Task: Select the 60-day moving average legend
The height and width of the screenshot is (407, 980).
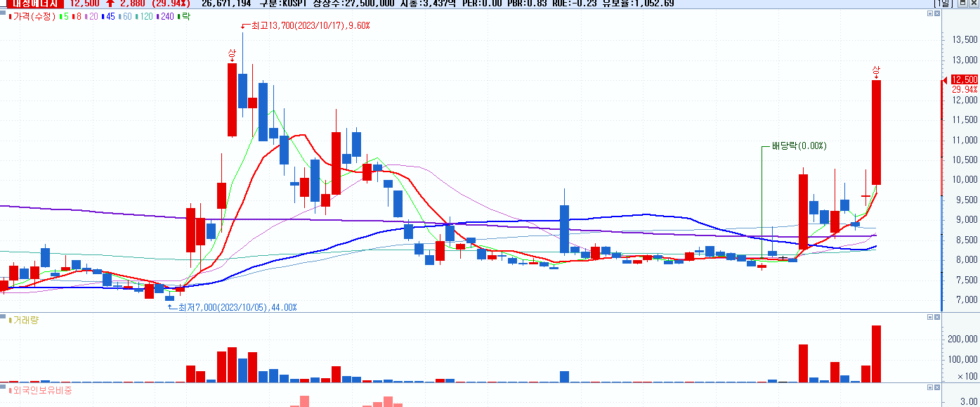Action: 126,15
